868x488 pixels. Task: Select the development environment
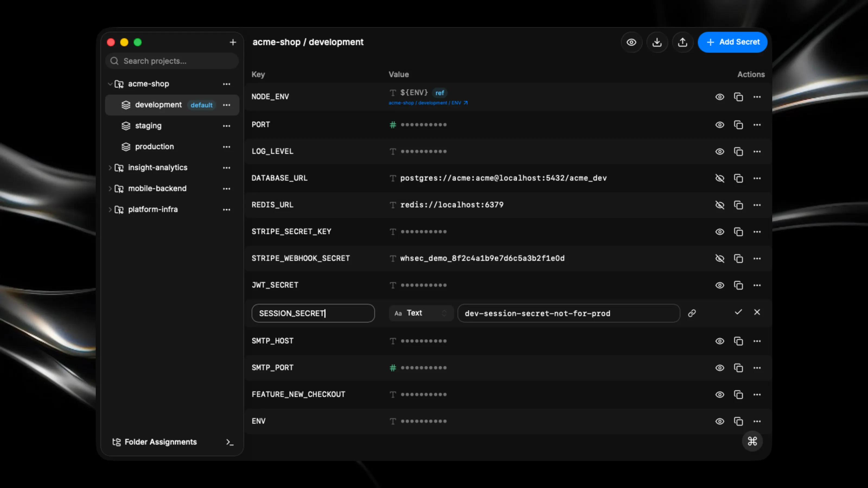[172, 105]
